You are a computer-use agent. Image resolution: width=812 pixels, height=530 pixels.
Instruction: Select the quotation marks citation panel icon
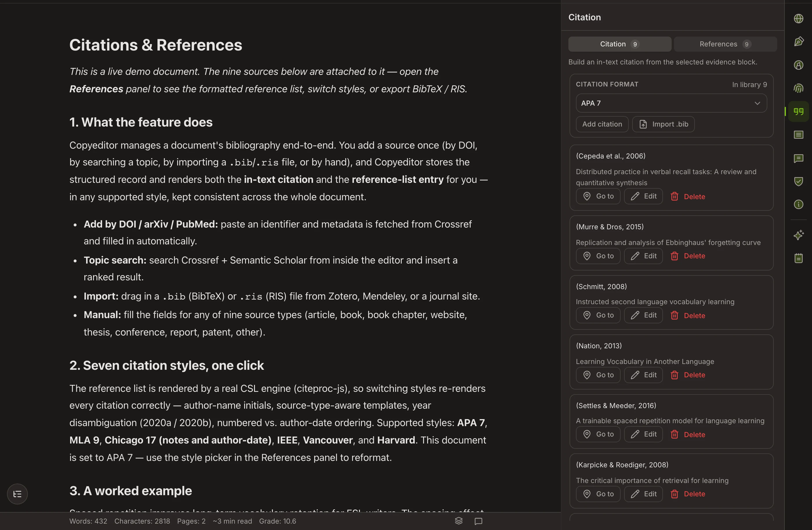tap(798, 111)
